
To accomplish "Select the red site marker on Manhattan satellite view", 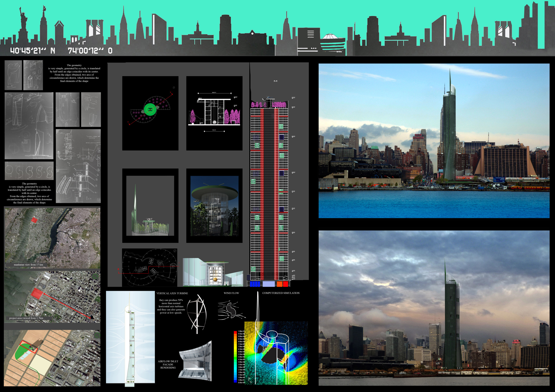I will pyautogui.click(x=35, y=220).
